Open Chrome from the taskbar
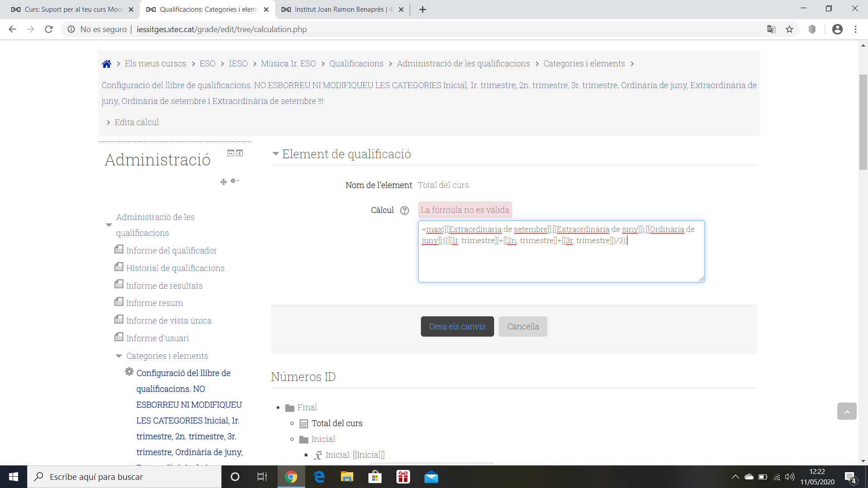This screenshot has width=868, height=488. pyautogui.click(x=291, y=477)
